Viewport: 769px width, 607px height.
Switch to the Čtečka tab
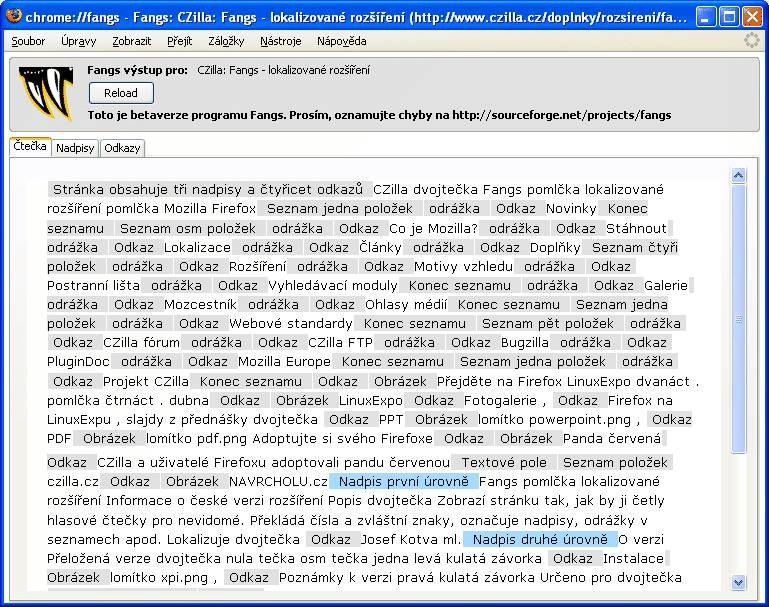(x=30, y=147)
